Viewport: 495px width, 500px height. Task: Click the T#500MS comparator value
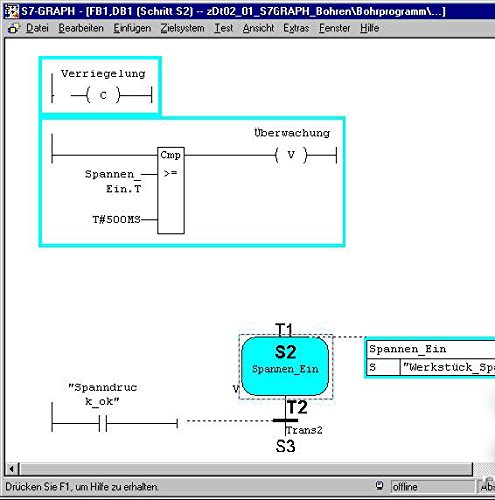[x=116, y=220]
